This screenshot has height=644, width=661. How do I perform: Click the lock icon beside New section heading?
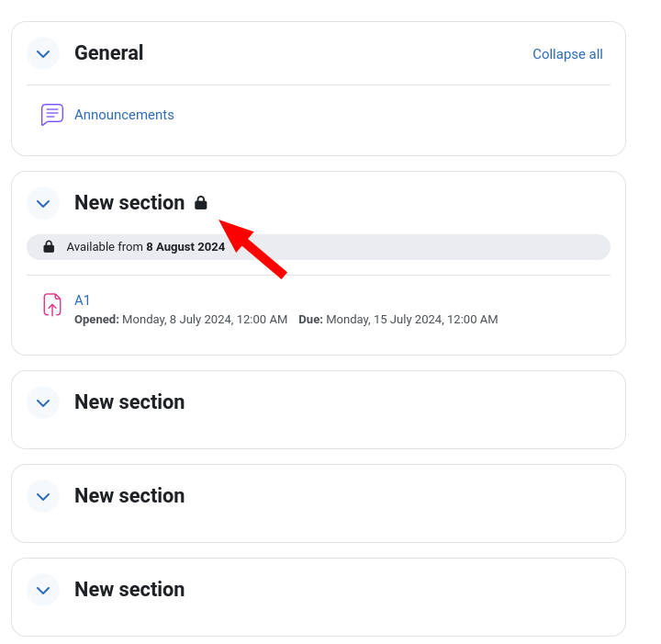click(x=201, y=203)
